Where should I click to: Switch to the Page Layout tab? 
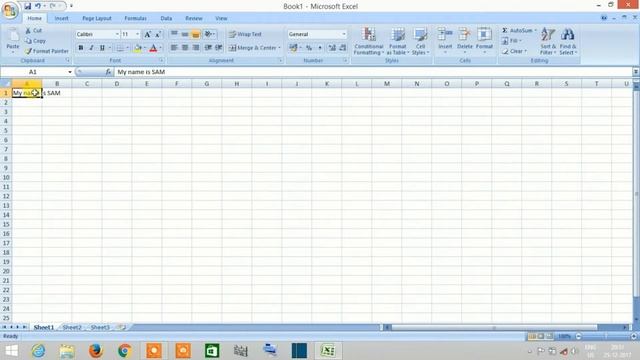coord(97,18)
